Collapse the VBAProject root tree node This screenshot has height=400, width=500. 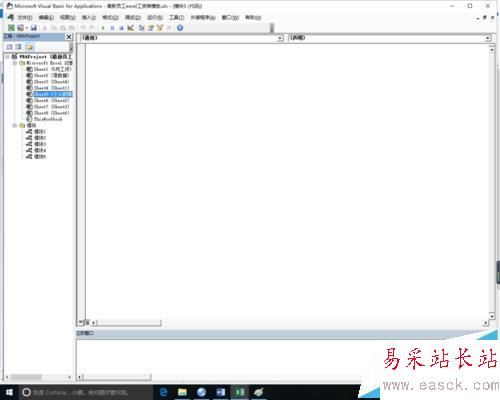tap(7, 57)
